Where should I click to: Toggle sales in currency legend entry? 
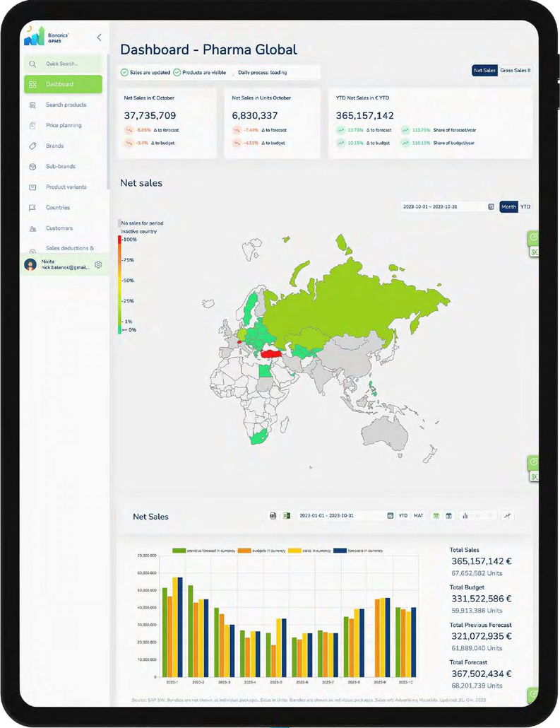pyautogui.click(x=309, y=551)
